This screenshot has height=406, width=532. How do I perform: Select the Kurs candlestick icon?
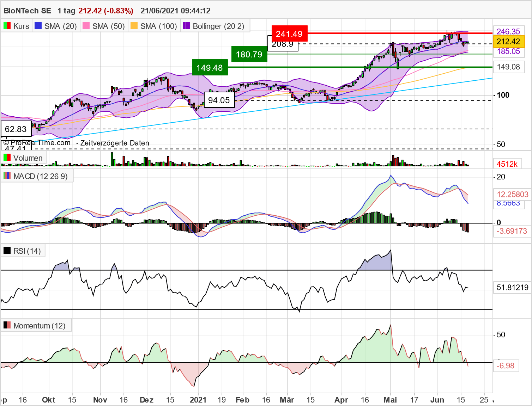6,26
